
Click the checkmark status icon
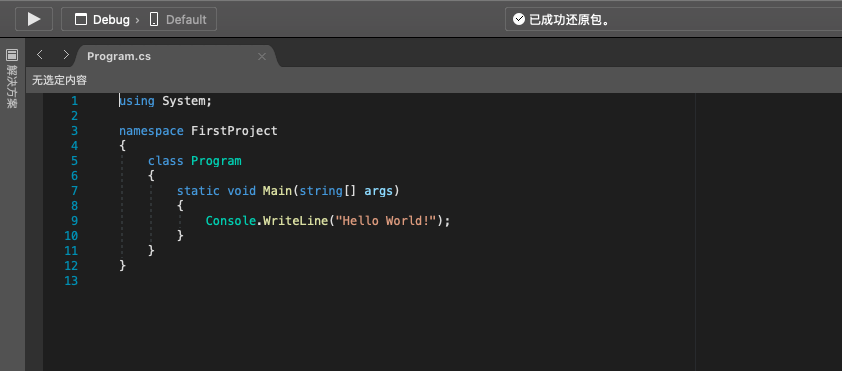coord(519,19)
